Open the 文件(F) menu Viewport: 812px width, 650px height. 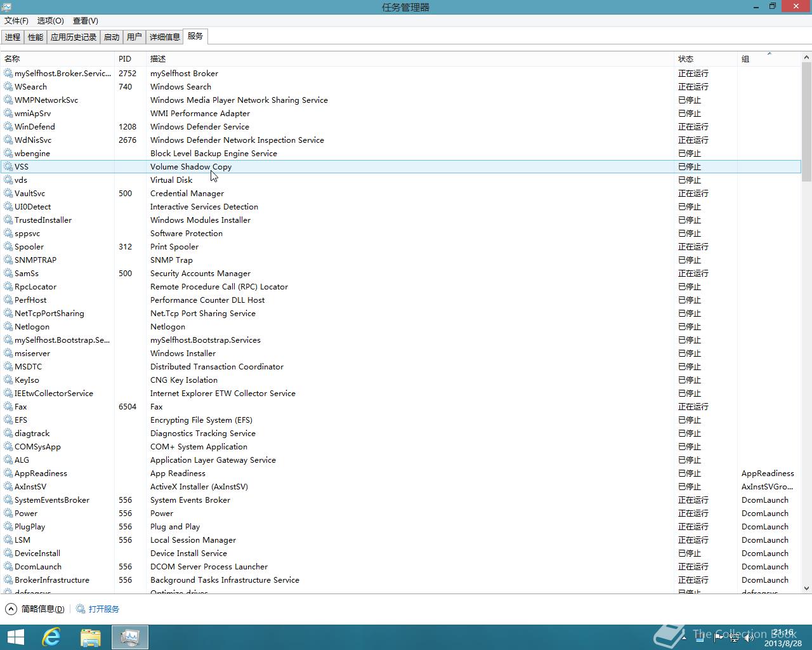16,21
